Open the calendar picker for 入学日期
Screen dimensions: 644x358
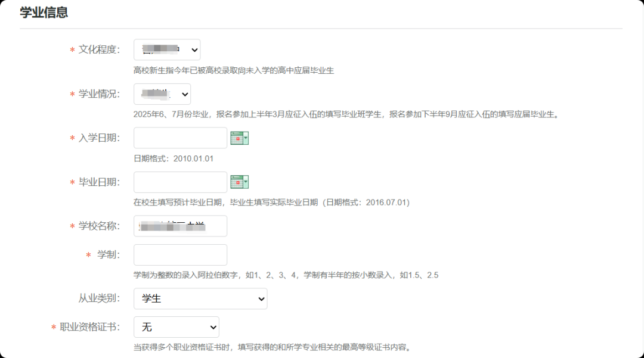click(x=239, y=138)
